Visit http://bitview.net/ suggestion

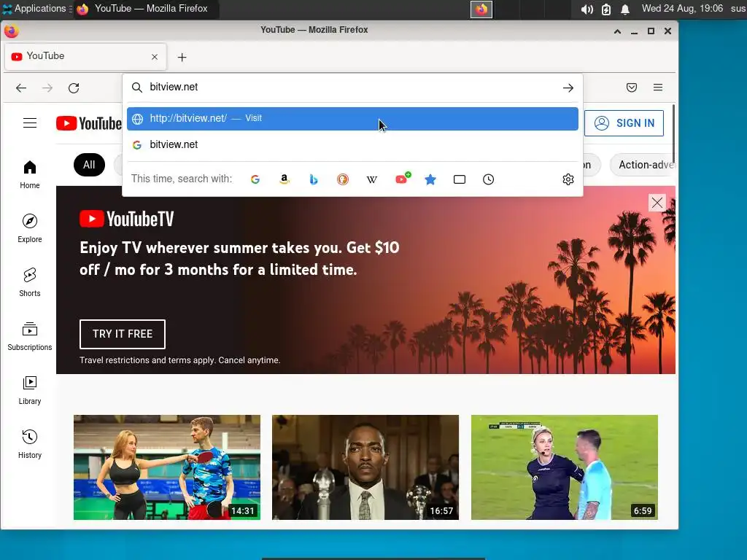pyautogui.click(x=352, y=119)
